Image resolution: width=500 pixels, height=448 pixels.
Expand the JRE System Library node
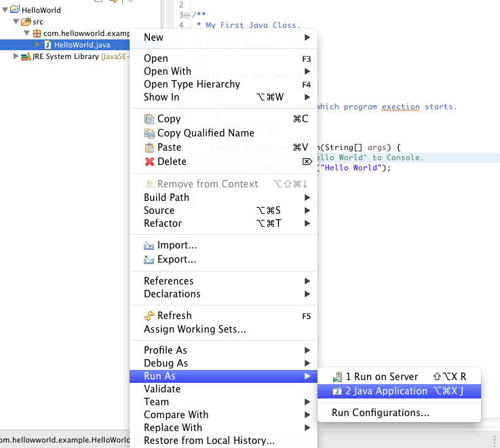tap(16, 56)
